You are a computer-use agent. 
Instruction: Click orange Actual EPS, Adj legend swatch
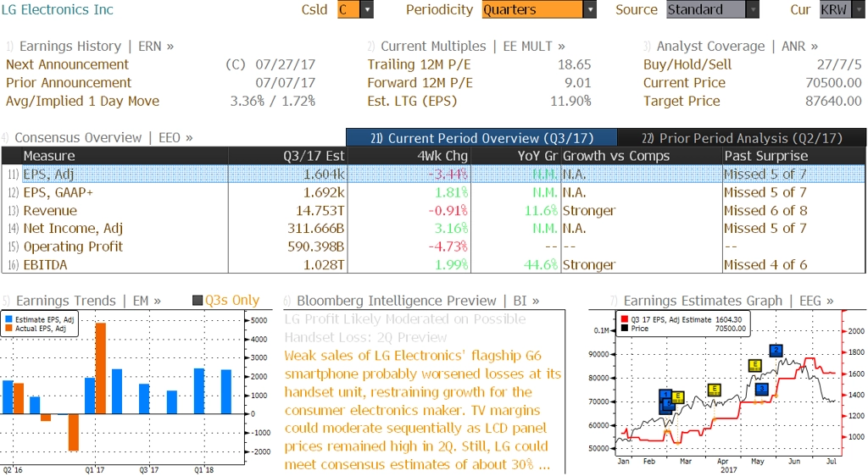point(8,329)
